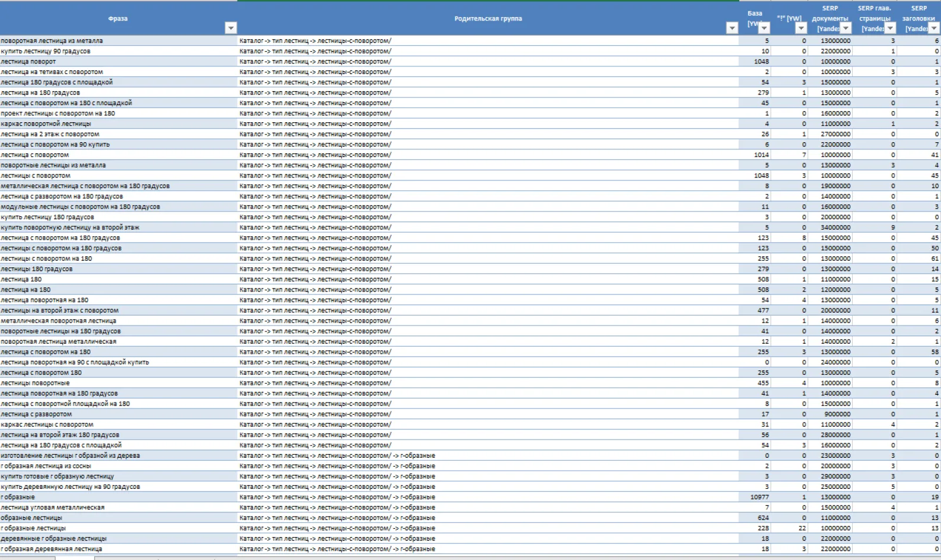The width and height of the screenshot is (941, 560).
Task: Select cell "поворотная лестница из металла"
Action: (x=118, y=41)
